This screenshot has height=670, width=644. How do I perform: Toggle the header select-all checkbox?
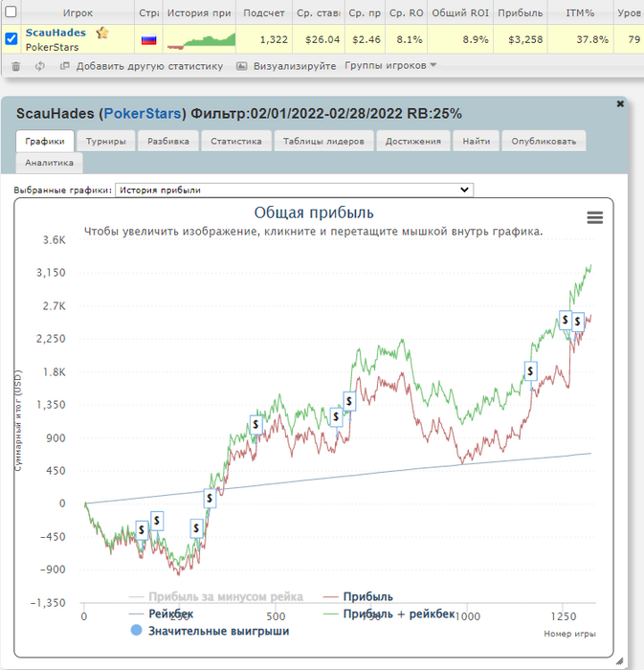coord(11,11)
